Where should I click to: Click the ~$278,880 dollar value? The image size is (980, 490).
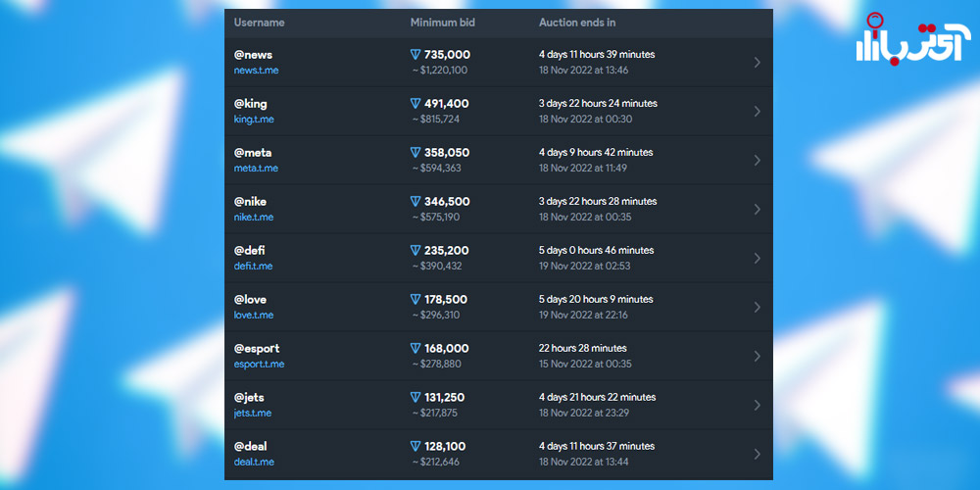[x=436, y=364]
